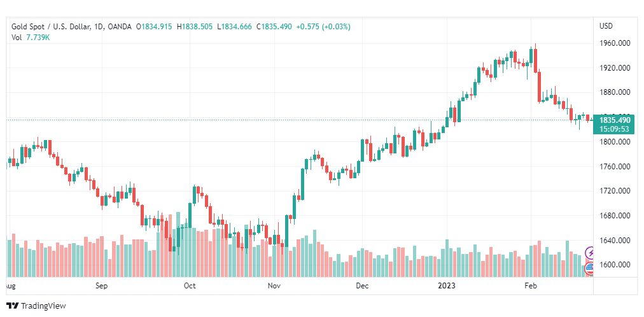This screenshot has width=644, height=317.
Task: Click the Oct label on time axis
Action: coord(190,286)
